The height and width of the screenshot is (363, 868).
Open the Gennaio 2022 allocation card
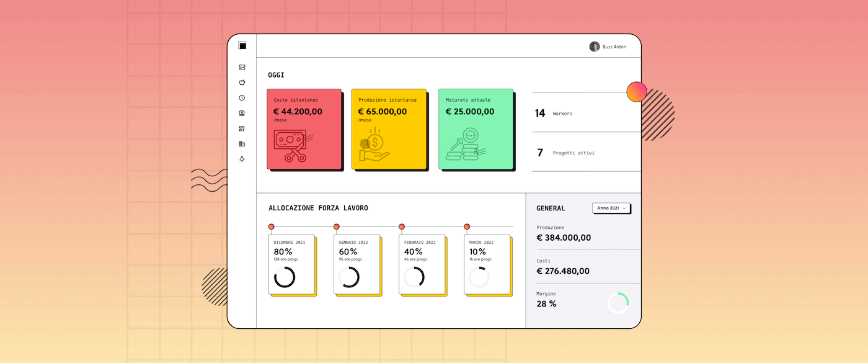point(356,264)
